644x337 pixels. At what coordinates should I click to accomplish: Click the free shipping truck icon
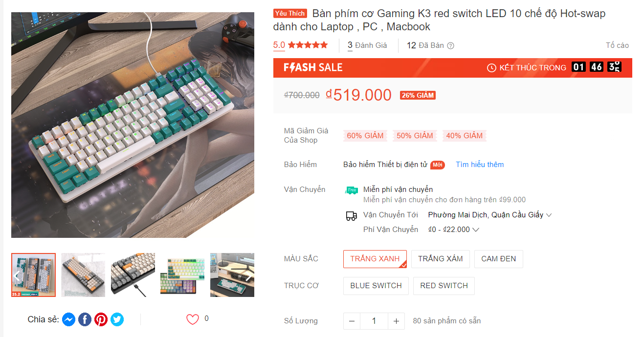pyautogui.click(x=351, y=190)
